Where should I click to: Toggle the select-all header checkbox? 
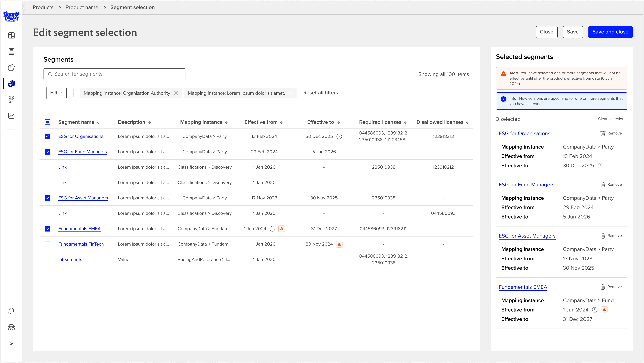click(x=48, y=122)
